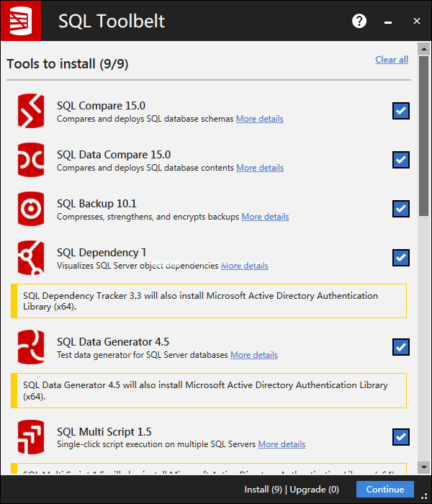Click the 'Tools to install (9/9)' heading
The height and width of the screenshot is (504, 432).
click(x=68, y=63)
